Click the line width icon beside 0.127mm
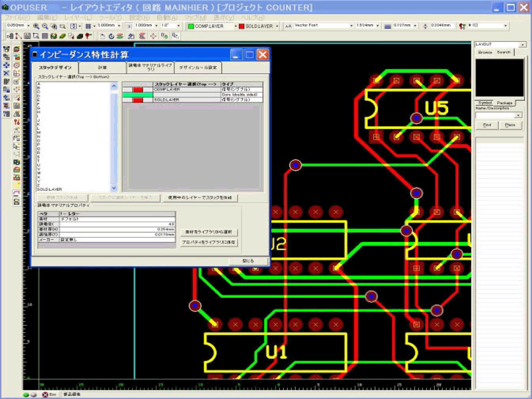The width and height of the screenshot is (532, 399). (x=387, y=26)
